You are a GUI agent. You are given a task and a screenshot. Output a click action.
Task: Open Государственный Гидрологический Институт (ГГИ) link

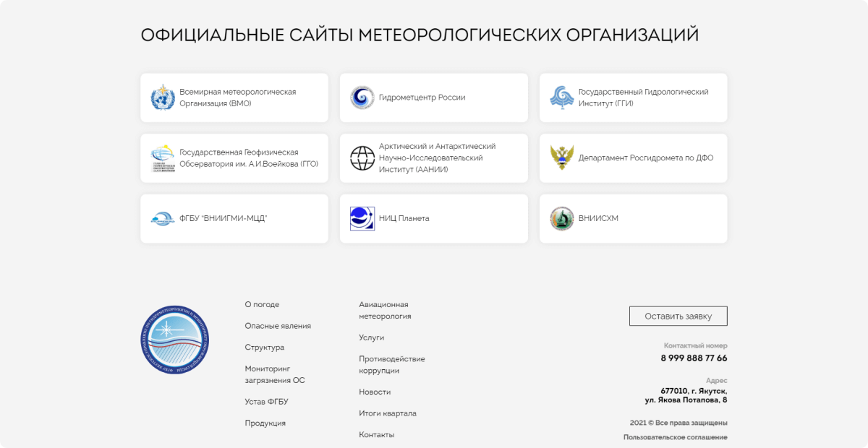point(634,98)
